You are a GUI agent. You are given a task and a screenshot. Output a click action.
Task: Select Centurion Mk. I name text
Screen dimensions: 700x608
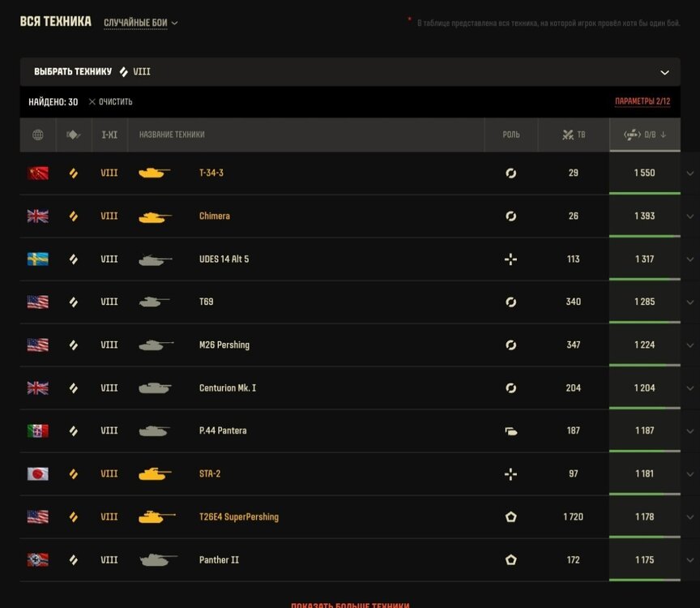[x=228, y=387]
